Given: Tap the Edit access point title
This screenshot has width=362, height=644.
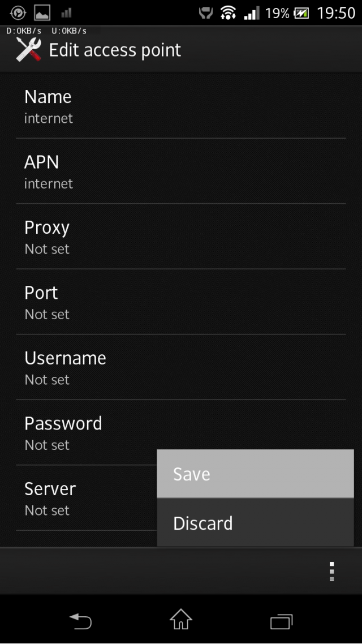Looking at the screenshot, I should [x=115, y=50].
